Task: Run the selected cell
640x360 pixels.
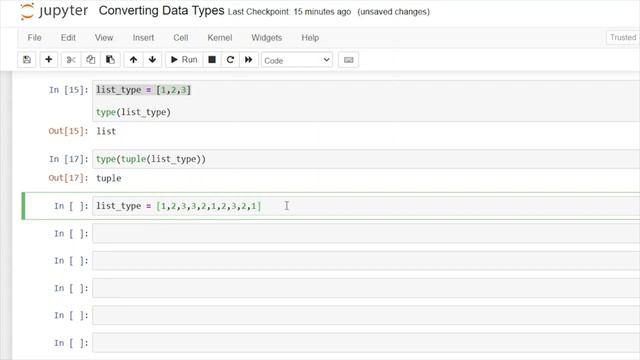Action: click(184, 60)
